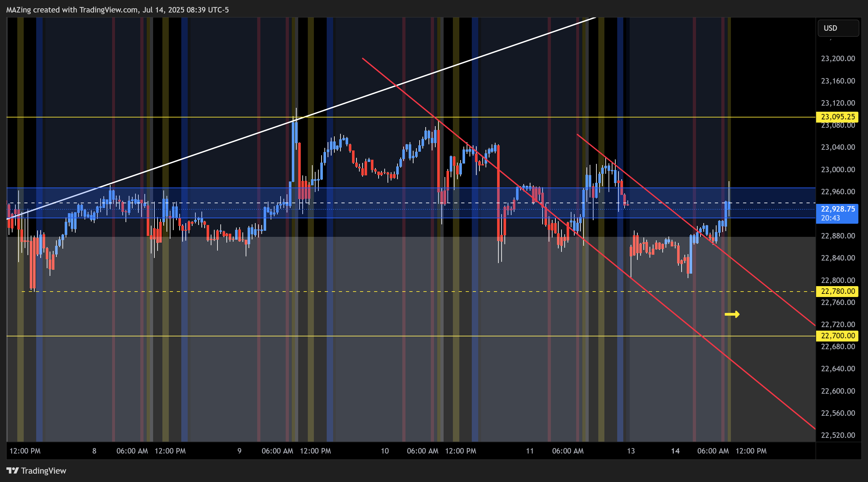
Task: Click the 23,040.00 price axis label
Action: point(838,147)
